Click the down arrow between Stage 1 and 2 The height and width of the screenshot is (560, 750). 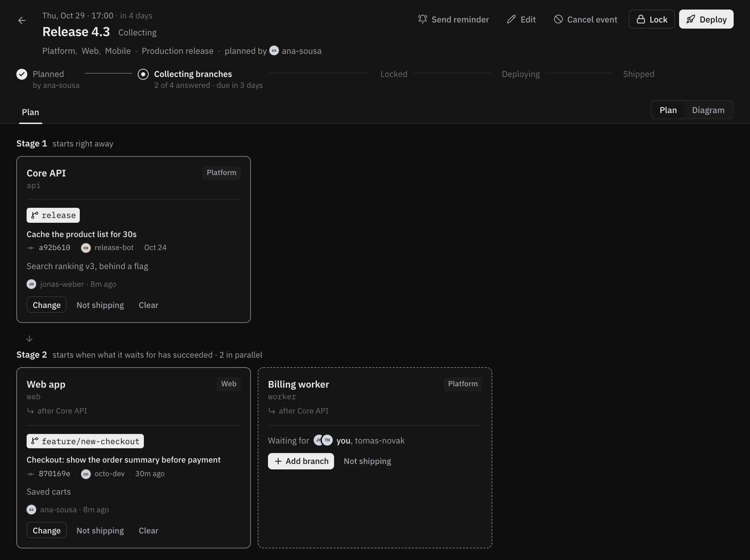pos(29,338)
